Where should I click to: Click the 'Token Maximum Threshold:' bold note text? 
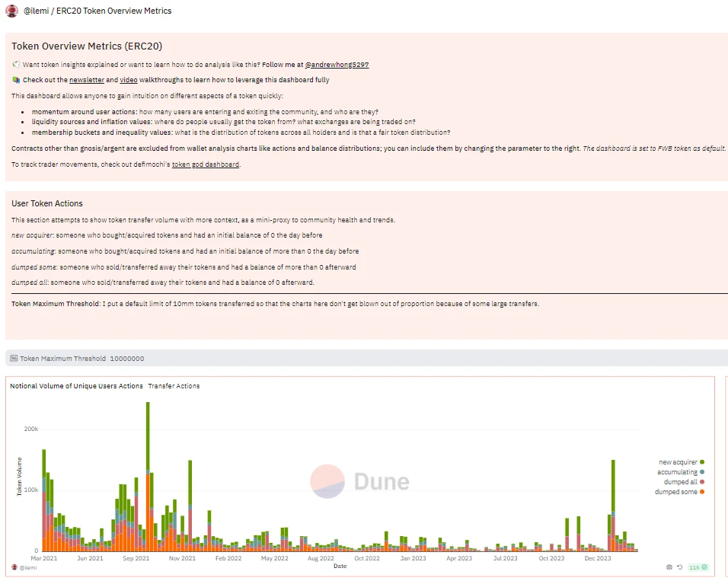click(56, 304)
